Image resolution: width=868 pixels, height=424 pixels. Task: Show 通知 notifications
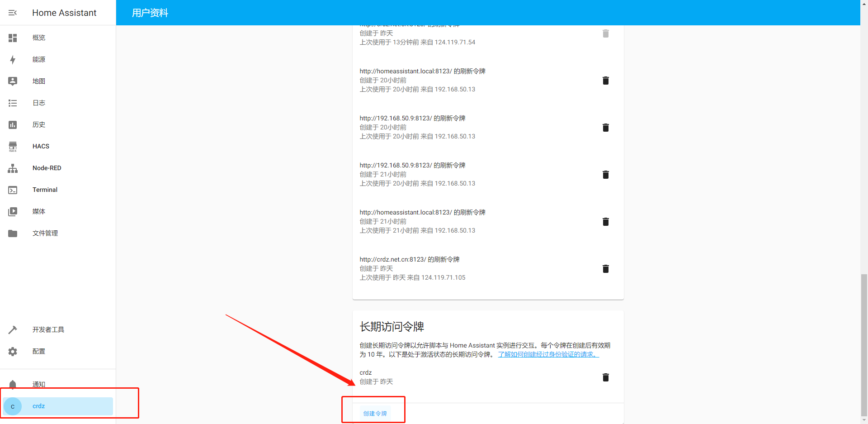39,384
